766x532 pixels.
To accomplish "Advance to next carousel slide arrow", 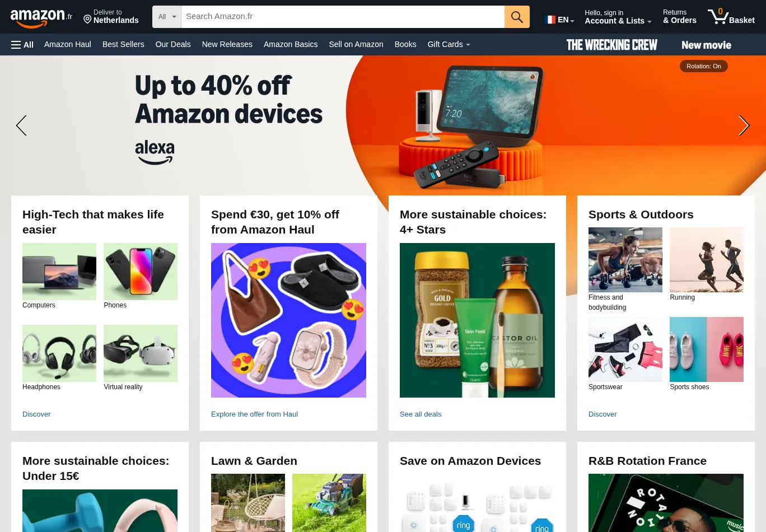I will 744,125.
